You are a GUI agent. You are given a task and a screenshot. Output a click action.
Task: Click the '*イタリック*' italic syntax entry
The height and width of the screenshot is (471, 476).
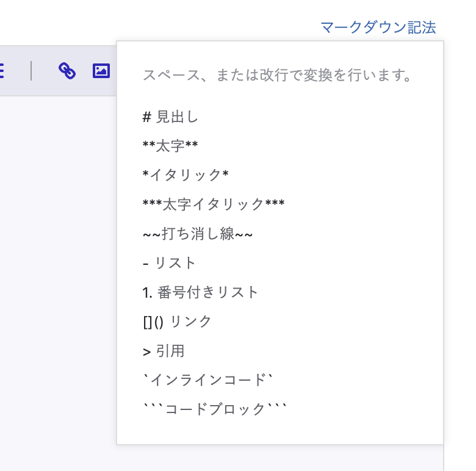185,175
